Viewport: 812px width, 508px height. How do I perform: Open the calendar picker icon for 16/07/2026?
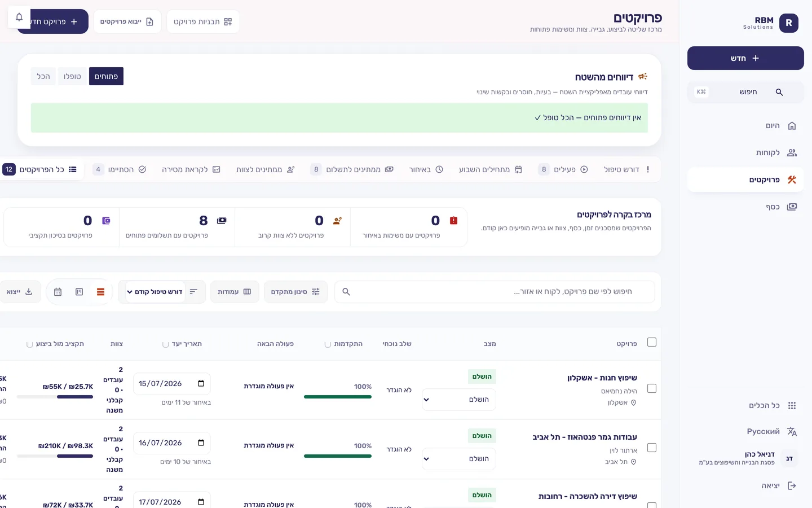[201, 443]
